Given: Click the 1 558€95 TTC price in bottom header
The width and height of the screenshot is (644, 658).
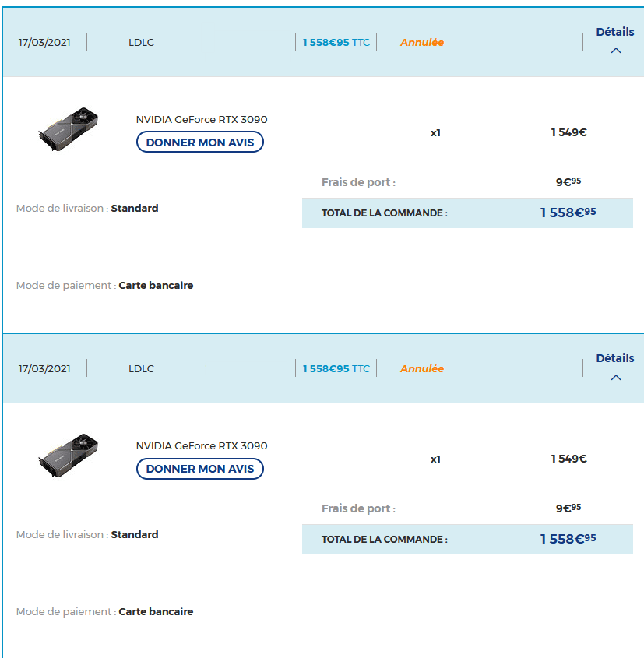Looking at the screenshot, I should 336,369.
